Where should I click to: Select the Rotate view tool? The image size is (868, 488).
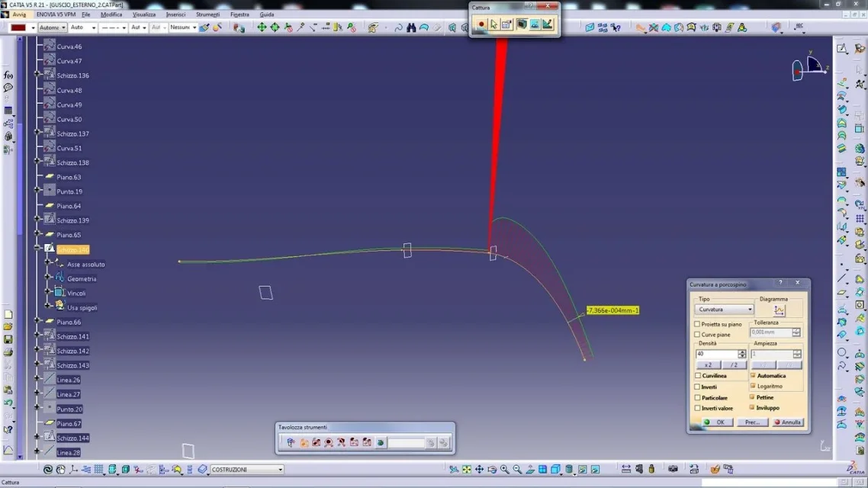[x=492, y=469]
